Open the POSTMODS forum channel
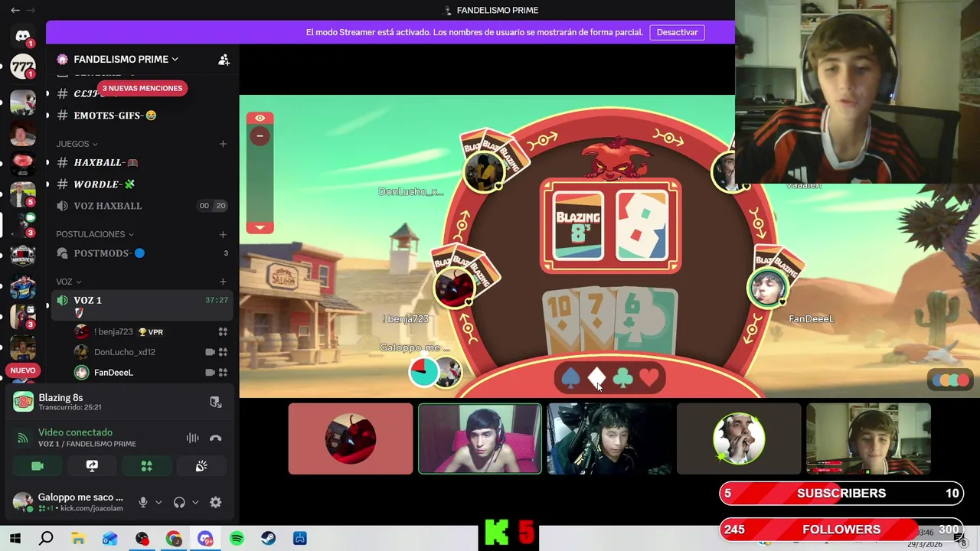Image resolution: width=980 pixels, height=551 pixels. point(142,253)
